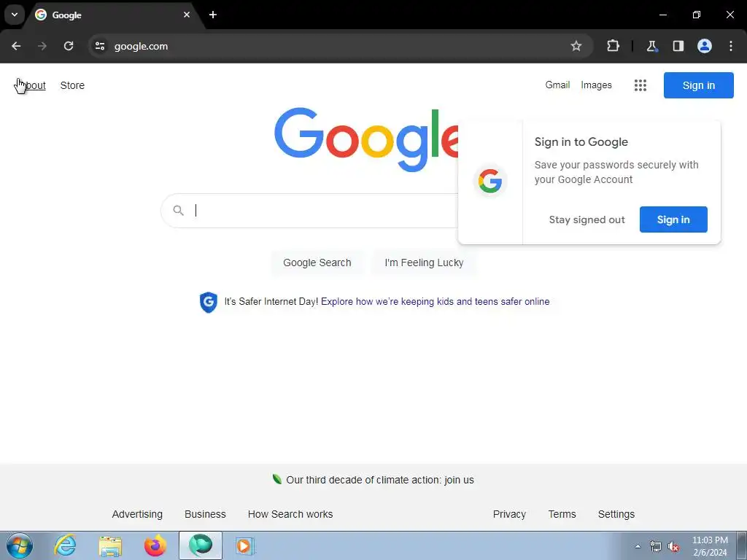This screenshot has width=747, height=560.
Task: Open the Chrome profile avatar
Action: coord(705,46)
